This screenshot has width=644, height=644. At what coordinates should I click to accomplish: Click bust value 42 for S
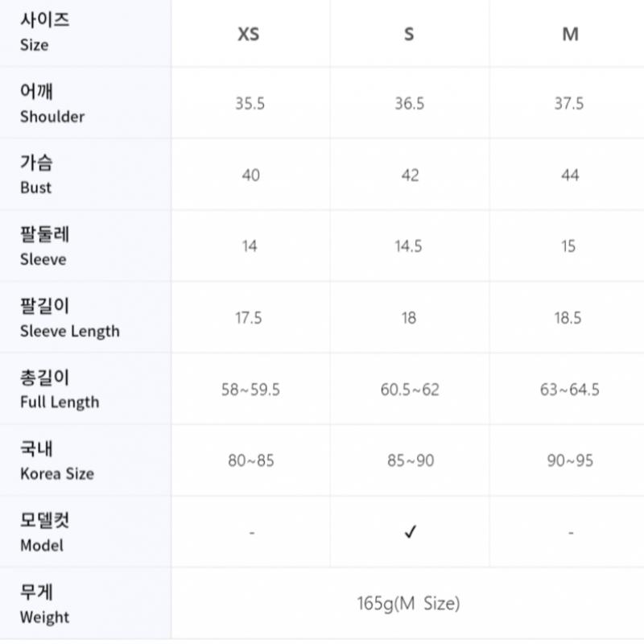410,175
